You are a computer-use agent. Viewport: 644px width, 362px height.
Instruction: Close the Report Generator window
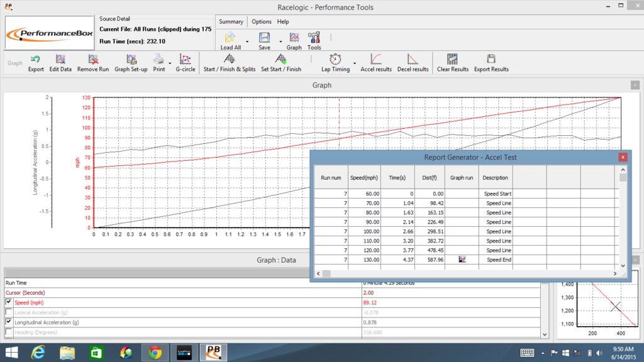click(623, 157)
